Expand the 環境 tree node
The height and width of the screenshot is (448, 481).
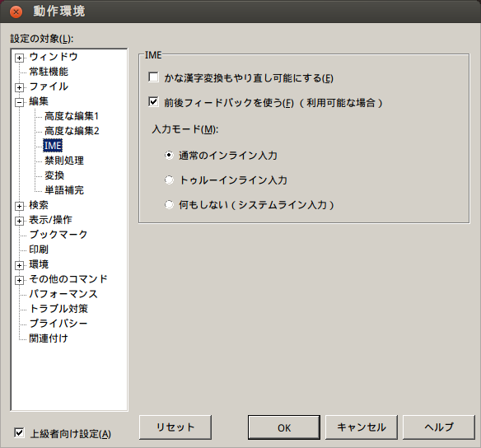(x=19, y=265)
